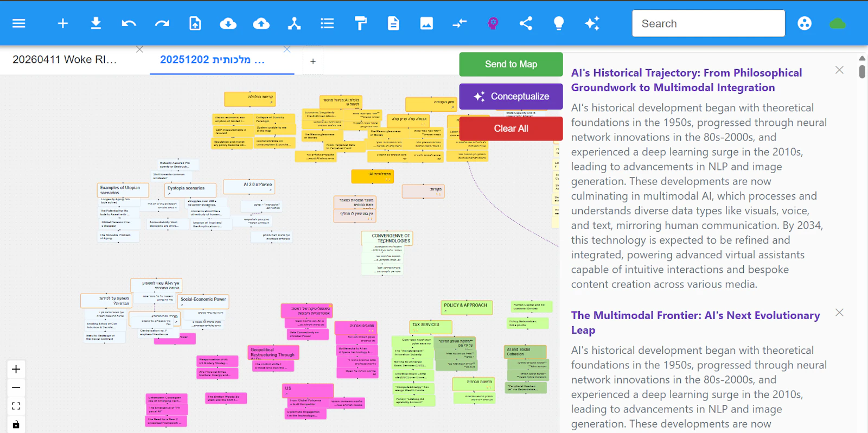
Task: Open the bulleted list view icon
Action: pos(328,23)
